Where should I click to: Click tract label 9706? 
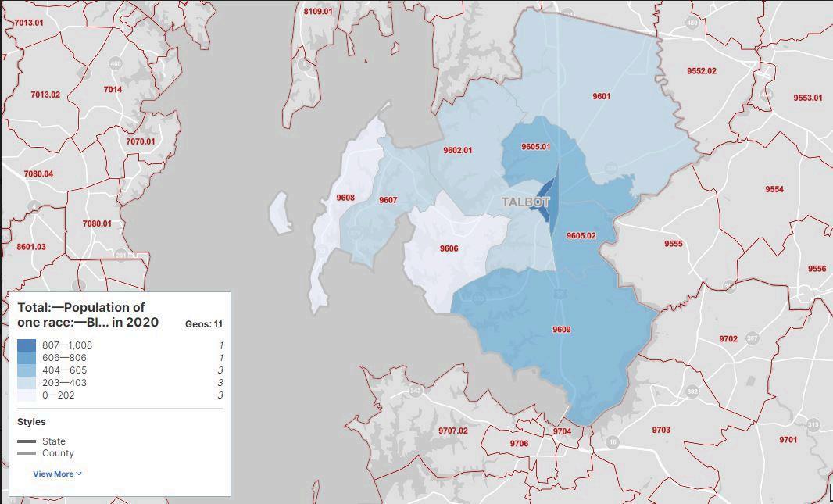coord(519,444)
